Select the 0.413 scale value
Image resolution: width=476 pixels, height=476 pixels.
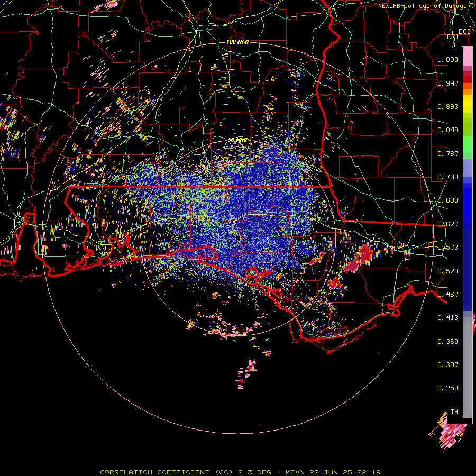(448, 317)
